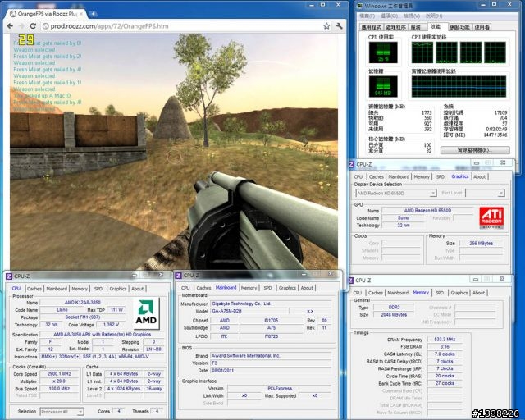Click the prod.roozz.com address bar
The image size is (525, 420).
(186, 26)
